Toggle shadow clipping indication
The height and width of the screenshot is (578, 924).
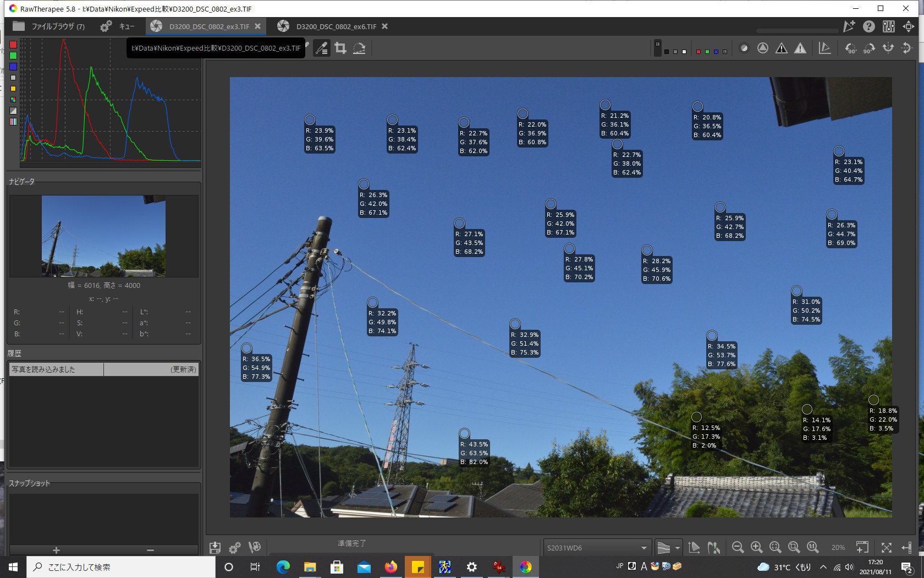click(x=782, y=48)
